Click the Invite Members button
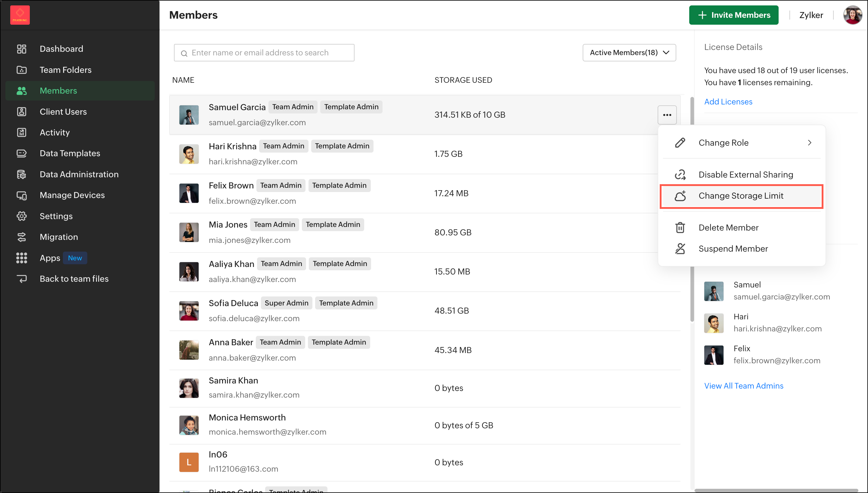 [733, 15]
